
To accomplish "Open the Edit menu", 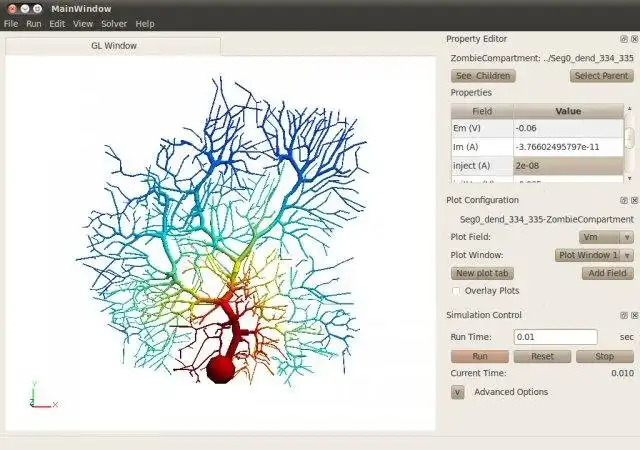I will [x=57, y=24].
